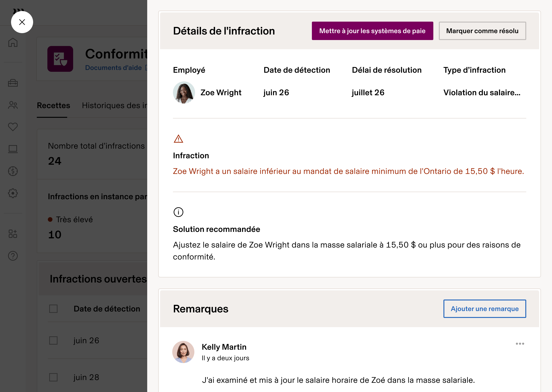Mark the infraction as résolu

coord(482,31)
